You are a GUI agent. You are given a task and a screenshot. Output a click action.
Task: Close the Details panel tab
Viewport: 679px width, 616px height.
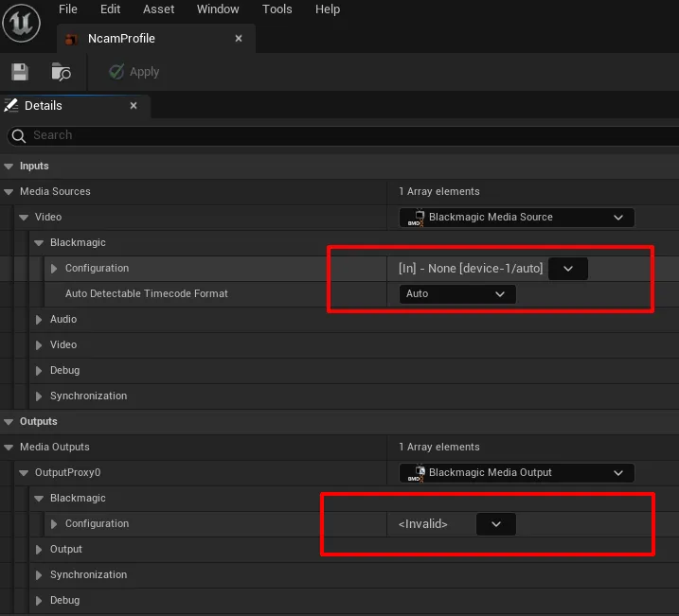(x=134, y=106)
